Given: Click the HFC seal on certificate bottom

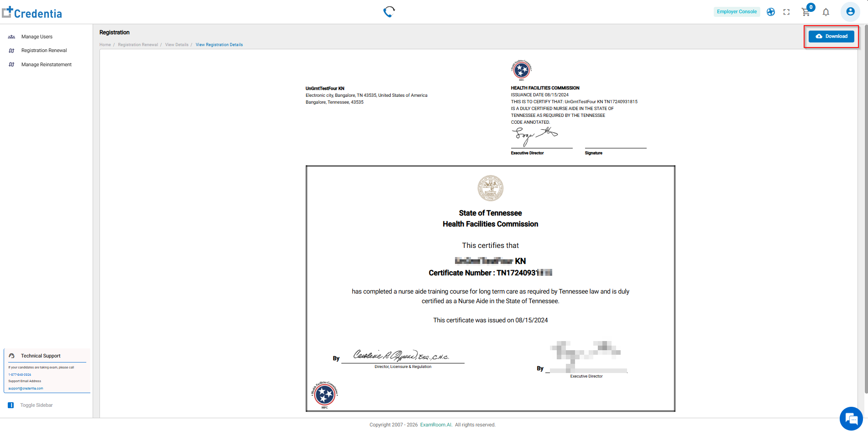Looking at the screenshot, I should [x=324, y=394].
